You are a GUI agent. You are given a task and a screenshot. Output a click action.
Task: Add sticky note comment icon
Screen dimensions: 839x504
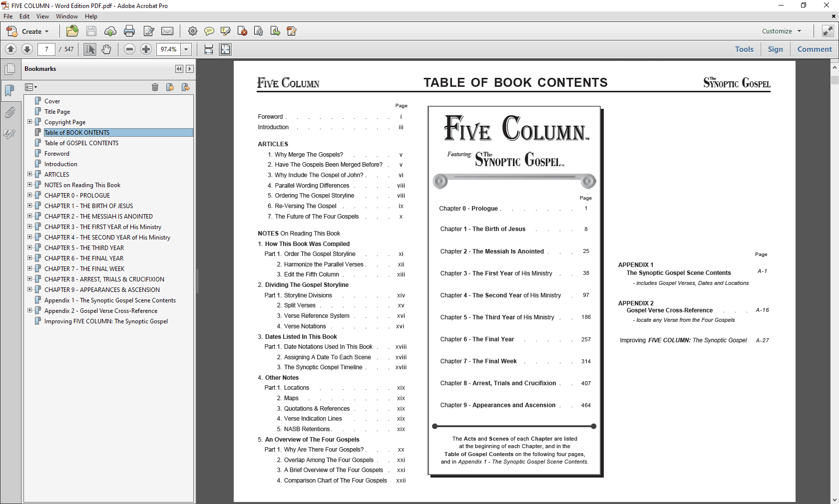tap(209, 31)
